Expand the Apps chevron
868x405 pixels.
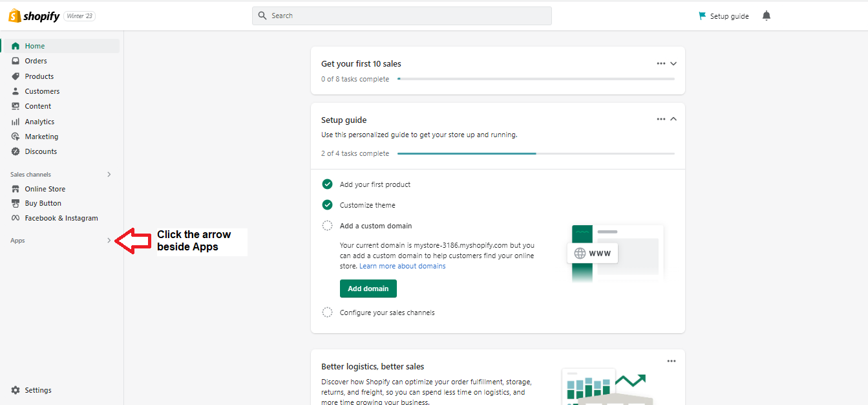109,241
